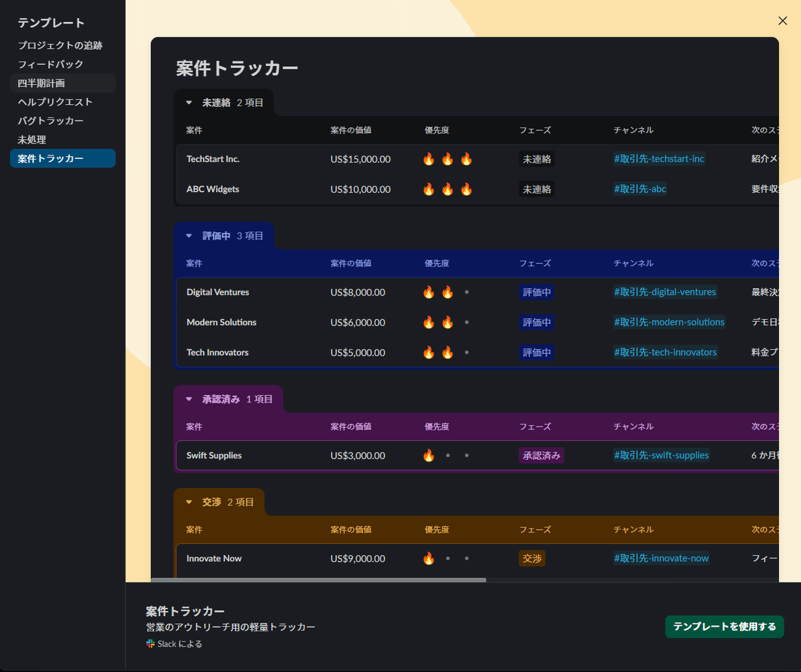Click third flame icon for TechStart Inc.
Image resolution: width=801 pixels, height=672 pixels.
point(466,159)
